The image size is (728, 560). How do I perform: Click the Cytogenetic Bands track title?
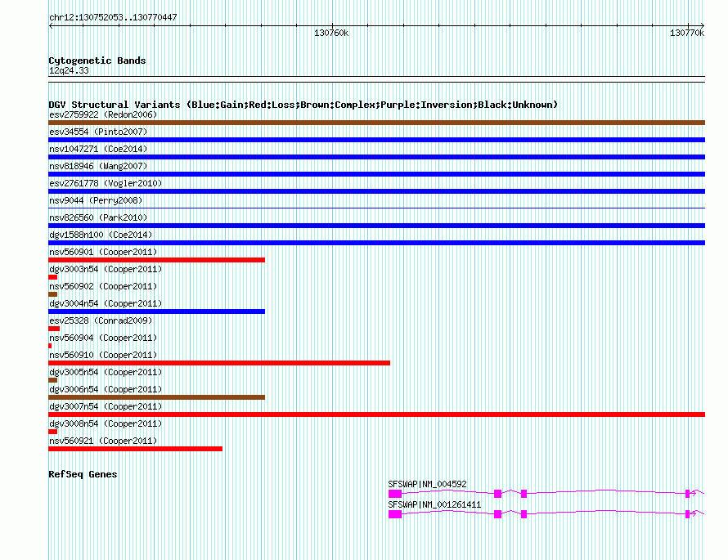tap(97, 60)
